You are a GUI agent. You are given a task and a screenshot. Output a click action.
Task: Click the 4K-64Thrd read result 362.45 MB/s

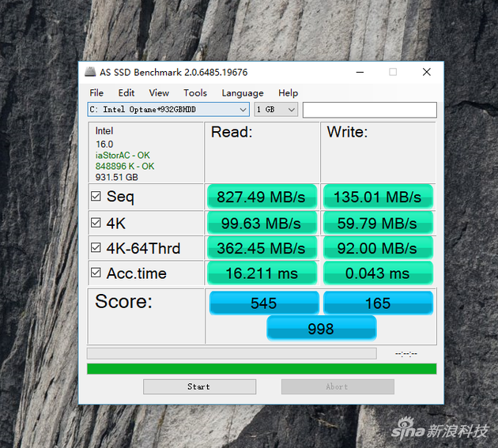click(262, 248)
